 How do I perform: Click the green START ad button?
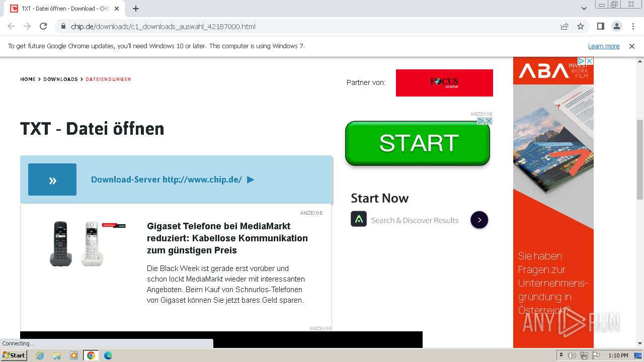(418, 143)
